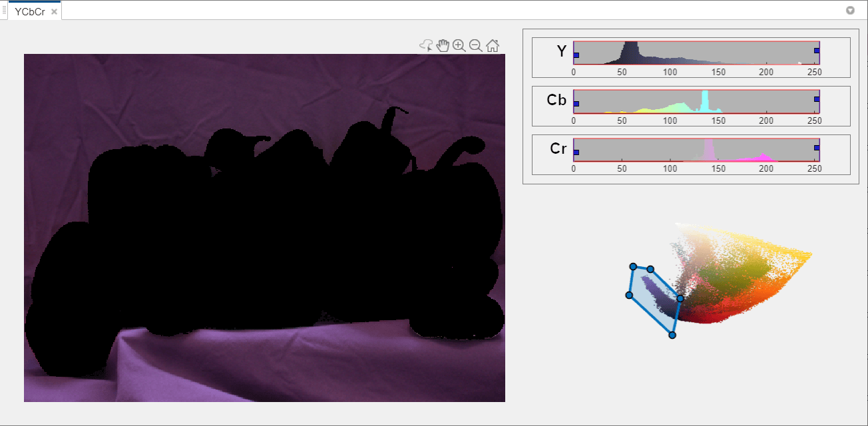Activate the Pan hand tool
This screenshot has height=426, width=868.
point(443,45)
